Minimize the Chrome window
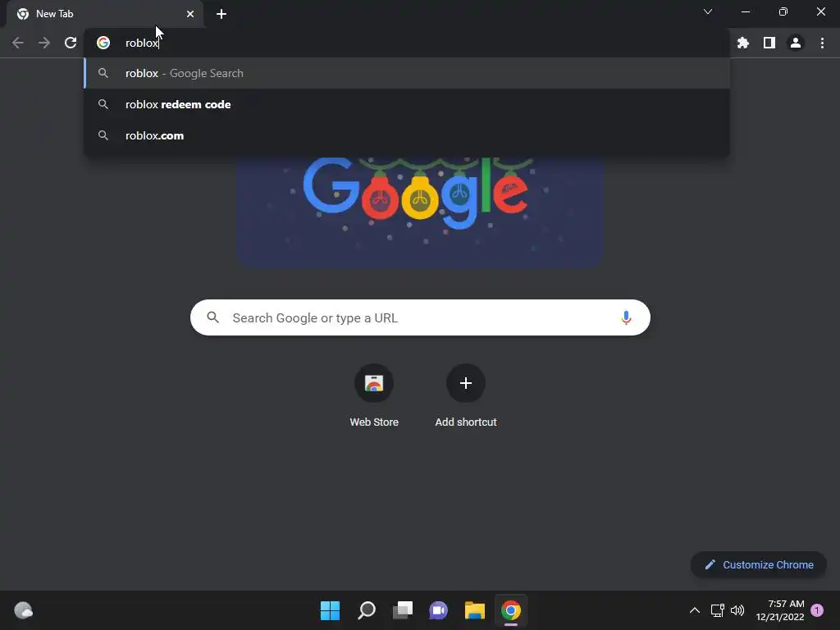The height and width of the screenshot is (630, 840). coord(745,11)
